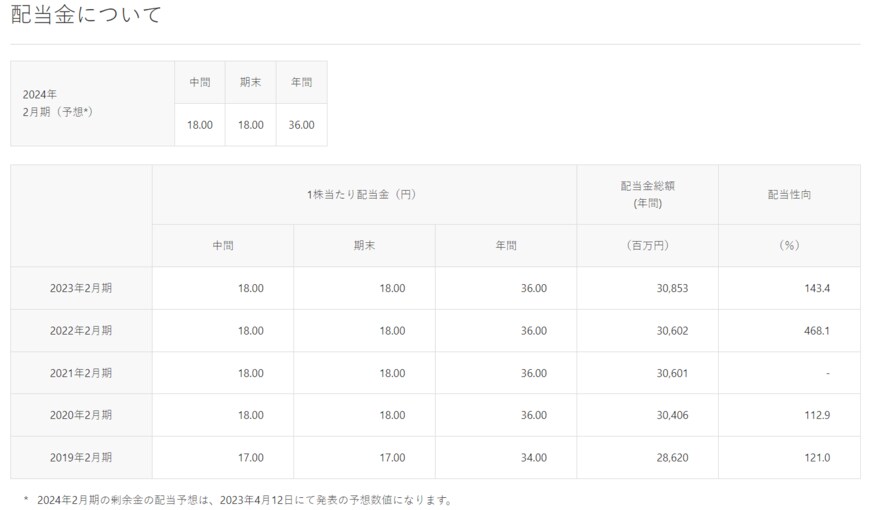Select the 468.1 payout ratio value
Viewport: 870px width, 510px height.
815,330
